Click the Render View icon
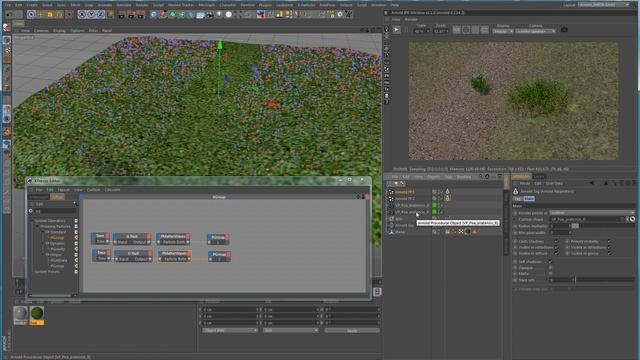This screenshot has width=640, height=360. point(122,15)
